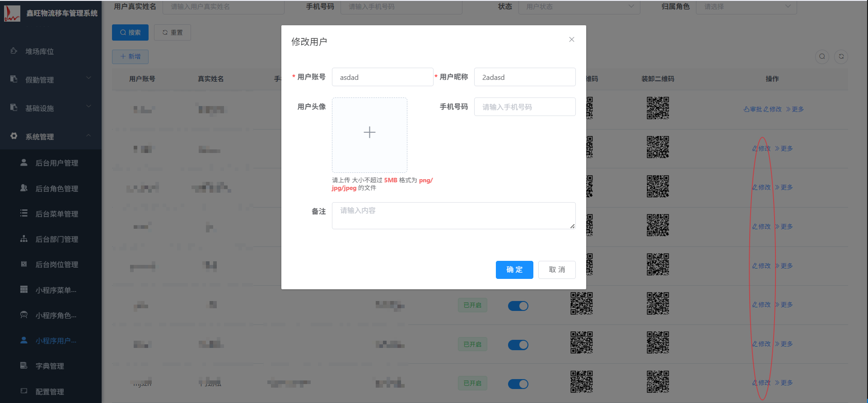Viewport: 868px width, 403px height.
Task: Click the table refresh icon
Action: click(x=841, y=56)
